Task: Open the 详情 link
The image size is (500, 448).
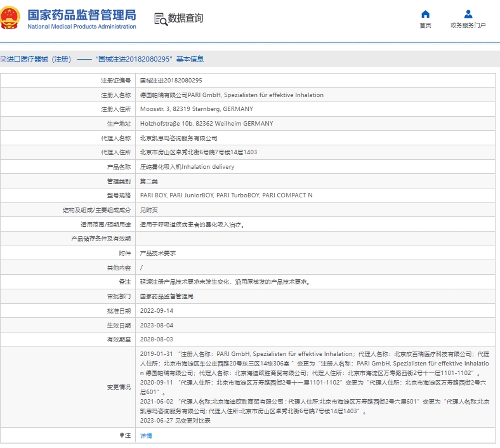Action: click(146, 435)
